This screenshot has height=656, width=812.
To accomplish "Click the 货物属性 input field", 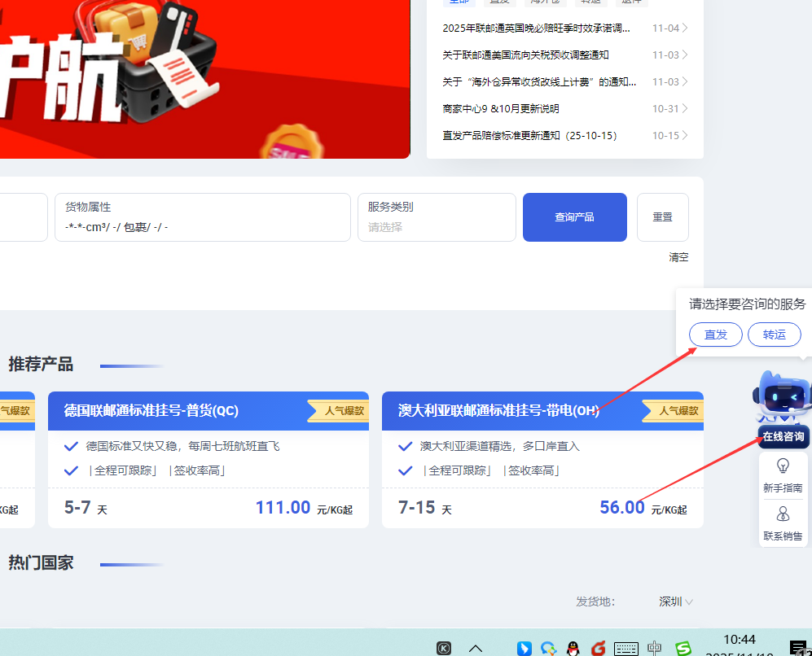I will (x=203, y=217).
